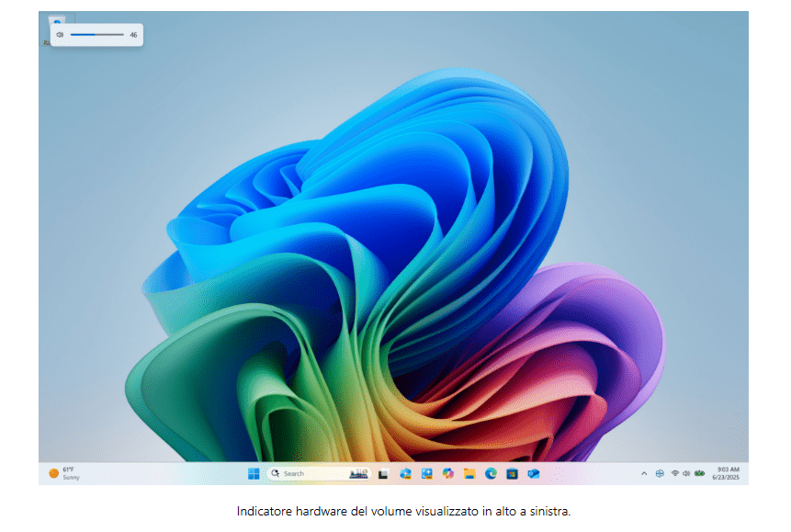Expand the hidden system tray icons chevron

[x=643, y=473]
